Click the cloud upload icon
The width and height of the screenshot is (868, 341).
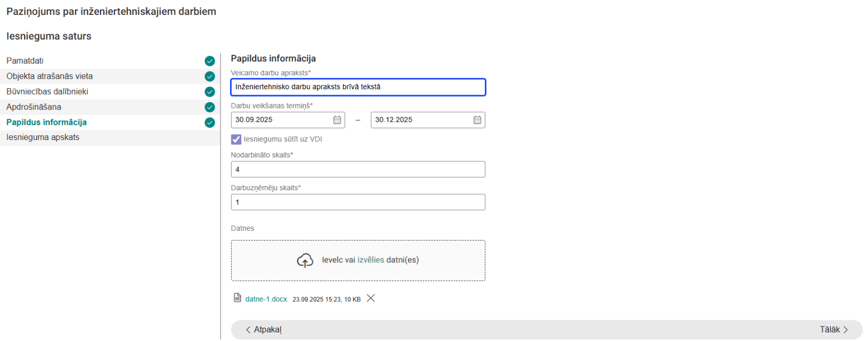[x=305, y=260]
